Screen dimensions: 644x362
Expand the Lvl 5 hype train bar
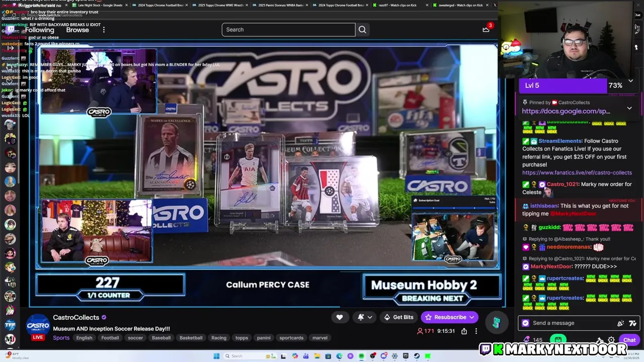coord(630,81)
